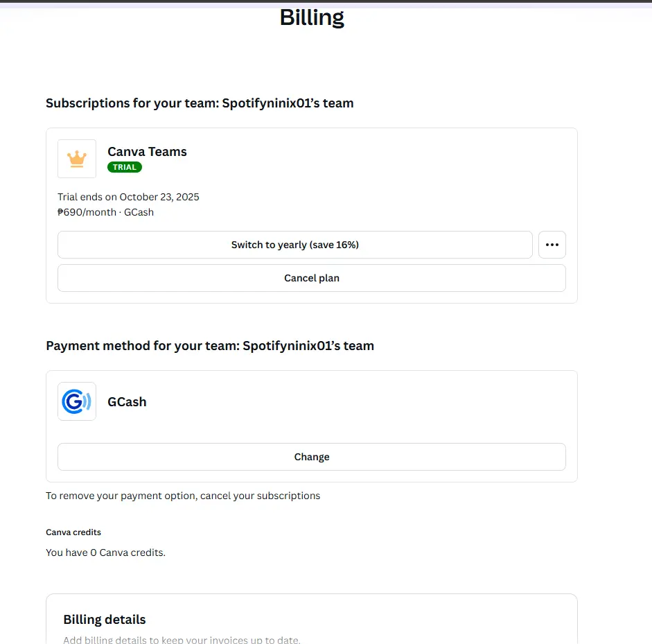Click the dark bar at the page top
Screen dimensions: 652x644
(326, 1)
